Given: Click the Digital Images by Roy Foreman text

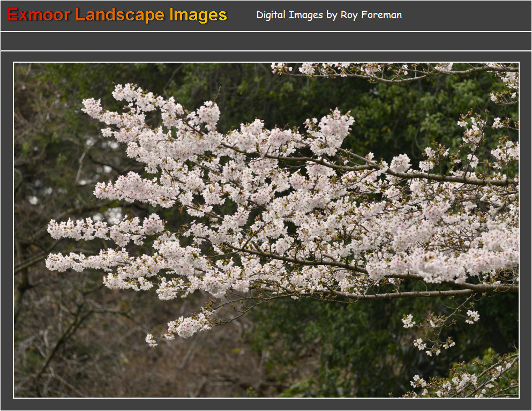Looking at the screenshot, I should pos(328,15).
